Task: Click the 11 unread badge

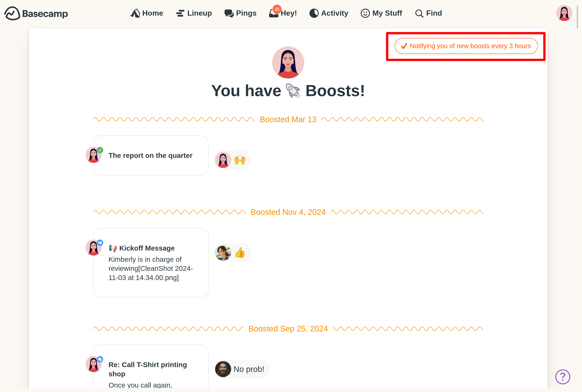Action: (277, 9)
